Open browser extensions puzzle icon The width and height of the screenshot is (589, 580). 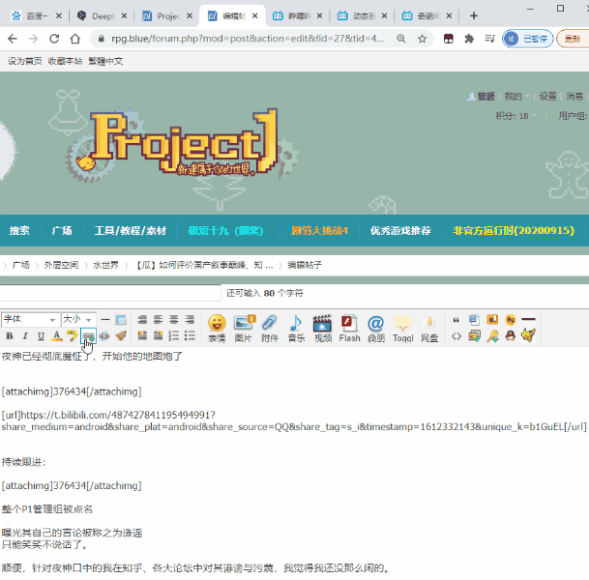469,39
